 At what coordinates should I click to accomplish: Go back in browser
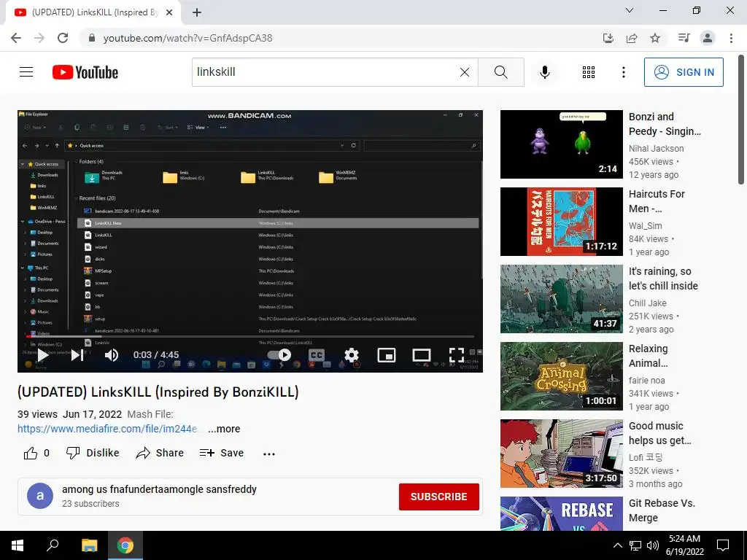click(x=16, y=38)
